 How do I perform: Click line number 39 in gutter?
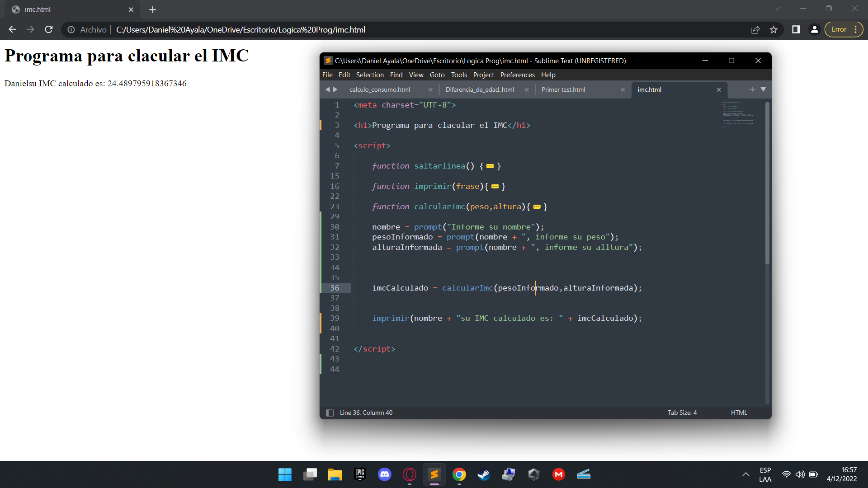click(335, 318)
